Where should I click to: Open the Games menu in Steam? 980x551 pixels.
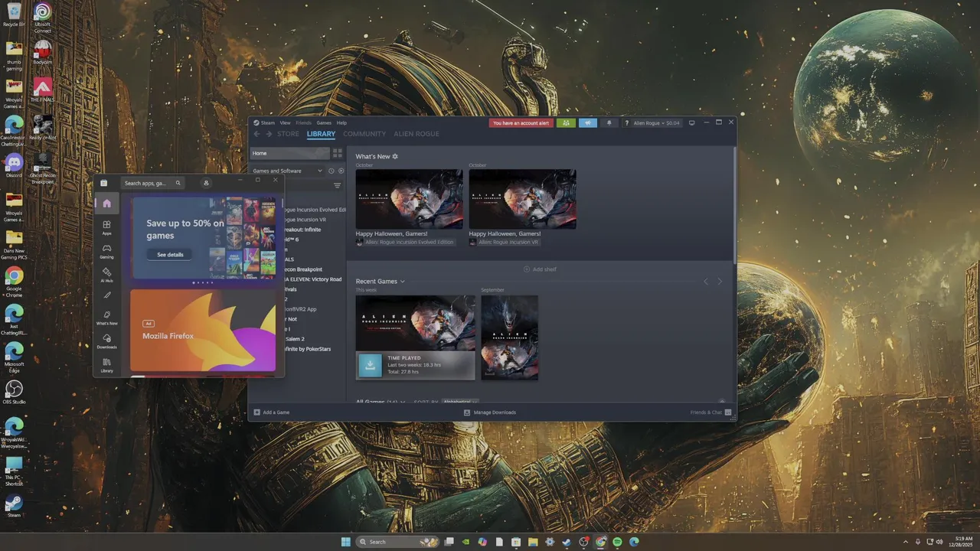(x=324, y=122)
